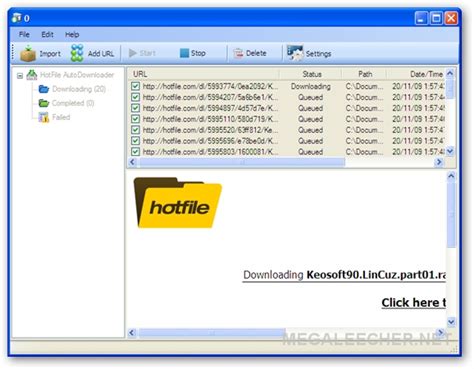Open the File menu
This screenshot has width=474, height=369.
pos(24,34)
